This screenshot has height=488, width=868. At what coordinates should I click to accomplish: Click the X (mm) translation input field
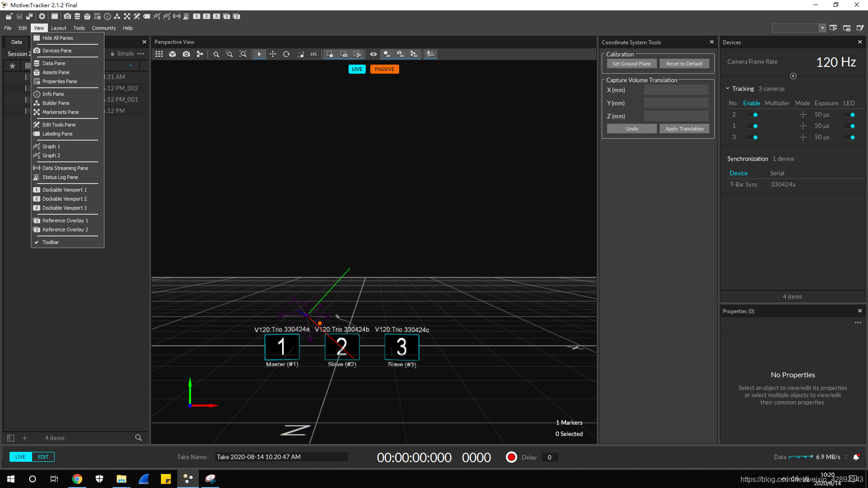(x=676, y=90)
